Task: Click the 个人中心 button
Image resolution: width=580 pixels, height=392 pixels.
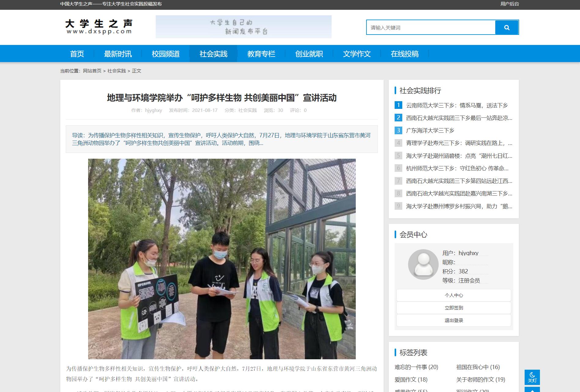Action: tap(454, 295)
